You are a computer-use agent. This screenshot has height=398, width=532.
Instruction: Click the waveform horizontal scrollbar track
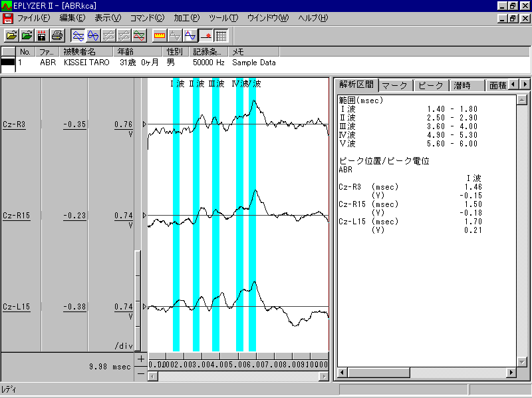(239, 376)
